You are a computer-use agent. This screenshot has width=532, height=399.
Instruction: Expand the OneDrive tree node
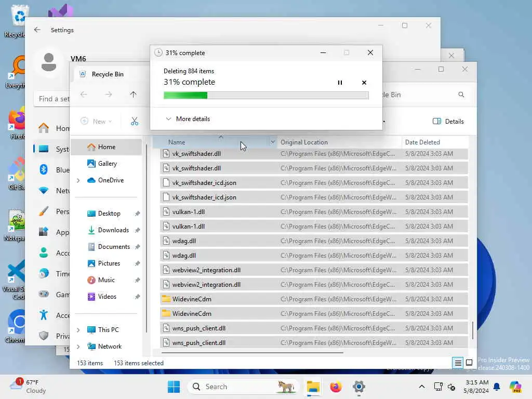(x=78, y=180)
